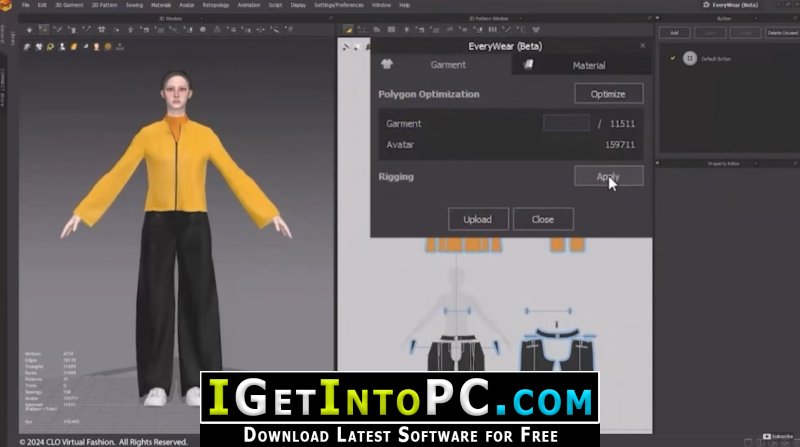The height and width of the screenshot is (447, 800).
Task: Apply rigging with the Apply button
Action: [x=609, y=176]
